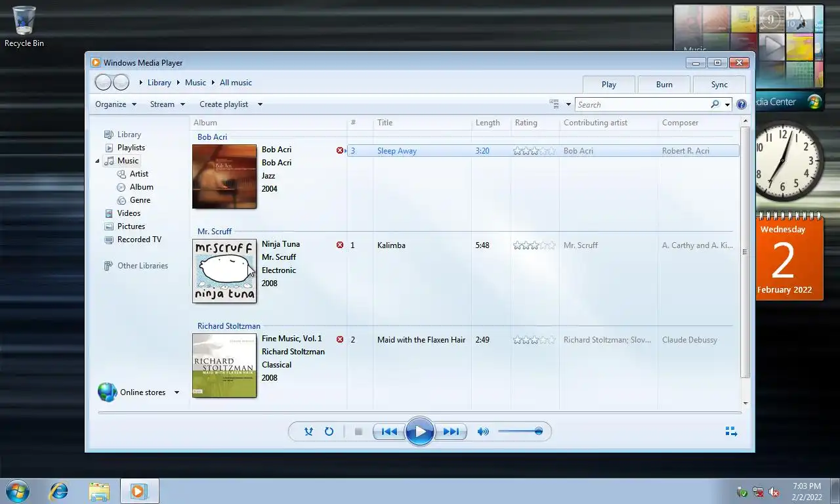Expand the Create playlist dropdown arrow

260,104
